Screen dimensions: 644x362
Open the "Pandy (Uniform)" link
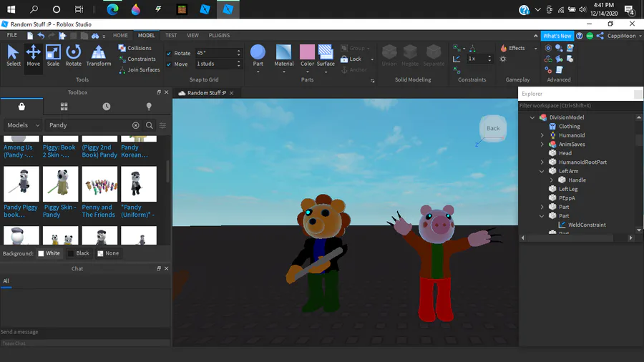pyautogui.click(x=137, y=211)
